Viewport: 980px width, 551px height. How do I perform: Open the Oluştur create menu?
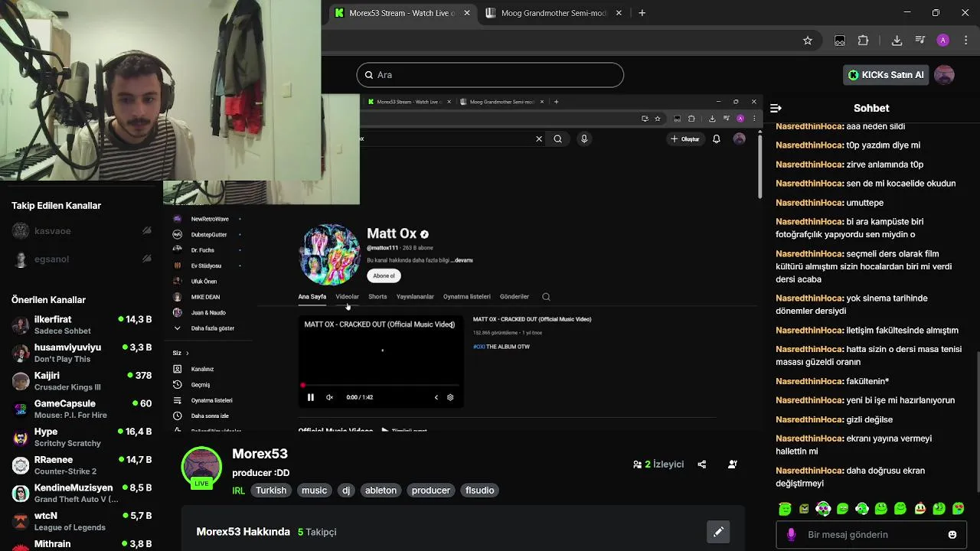click(x=685, y=139)
